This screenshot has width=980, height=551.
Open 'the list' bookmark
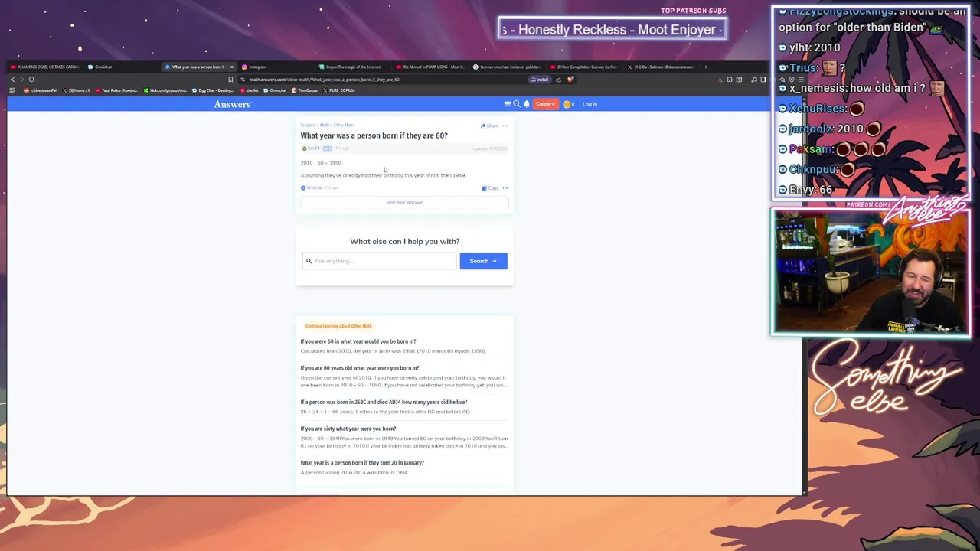(250, 90)
